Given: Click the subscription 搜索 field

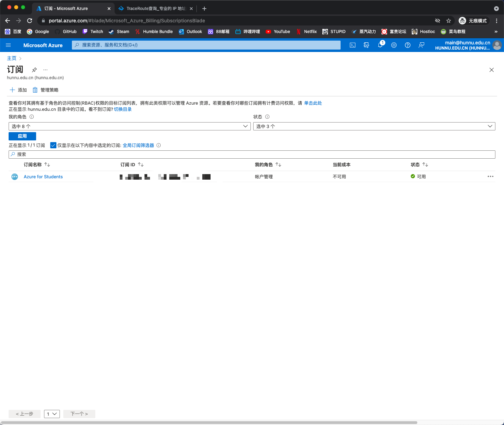Looking at the screenshot, I should [x=252, y=155].
